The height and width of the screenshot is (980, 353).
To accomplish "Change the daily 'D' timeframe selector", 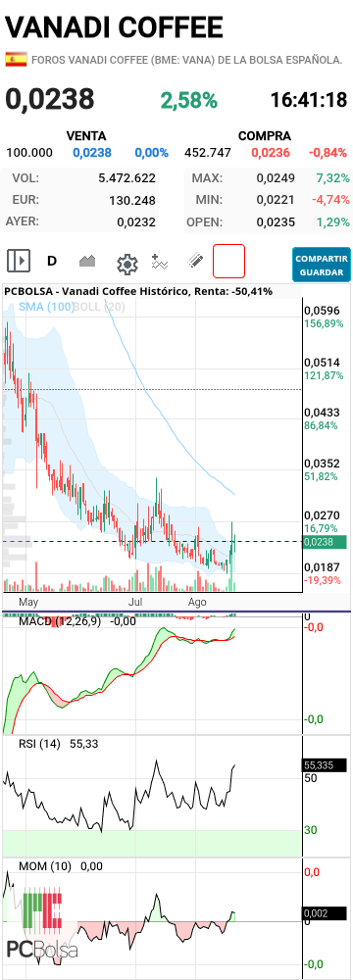I will 52,261.
